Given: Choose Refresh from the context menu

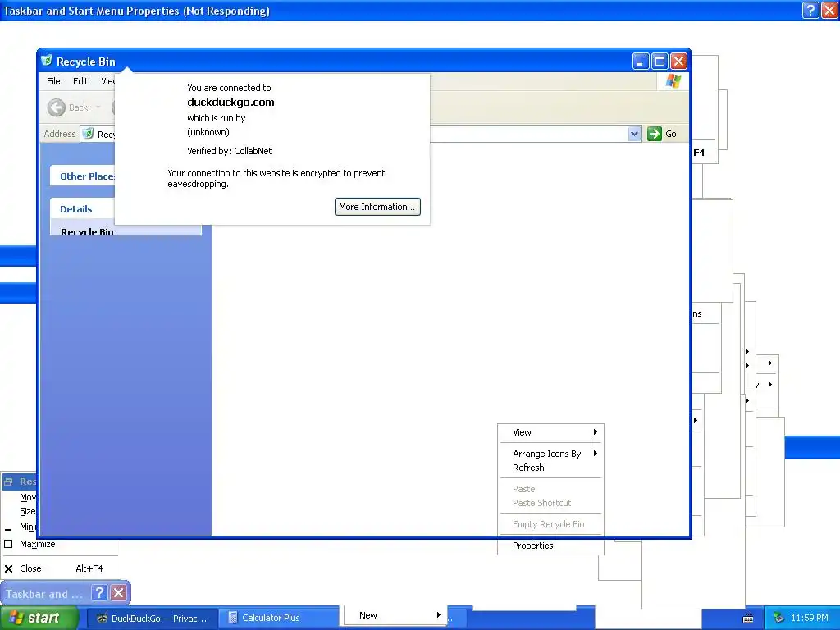Looking at the screenshot, I should coord(550,468).
